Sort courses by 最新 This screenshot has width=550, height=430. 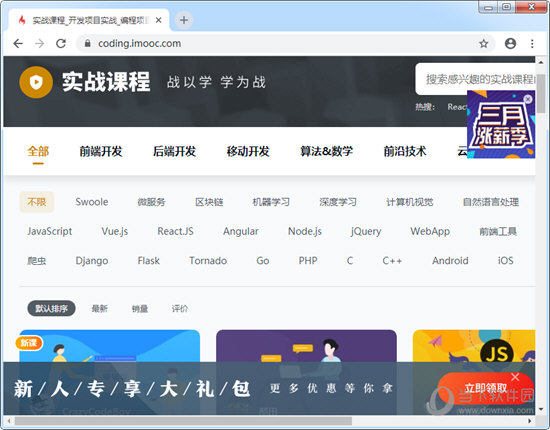tap(100, 309)
